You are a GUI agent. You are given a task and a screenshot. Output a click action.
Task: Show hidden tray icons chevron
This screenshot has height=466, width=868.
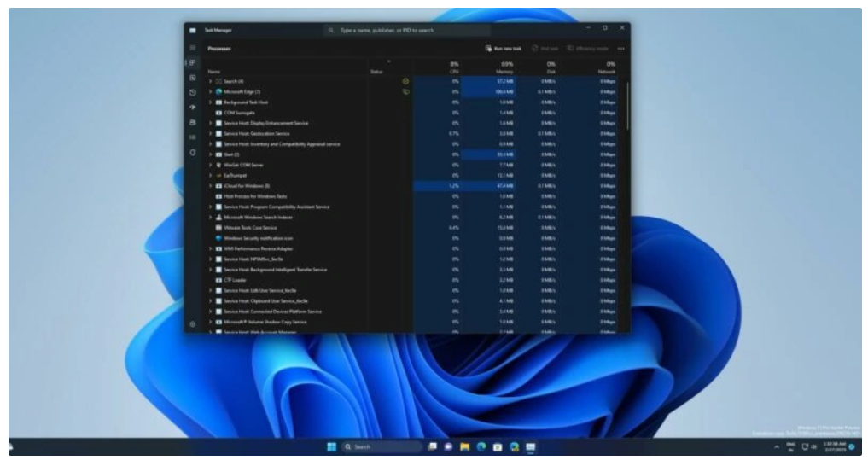click(776, 446)
